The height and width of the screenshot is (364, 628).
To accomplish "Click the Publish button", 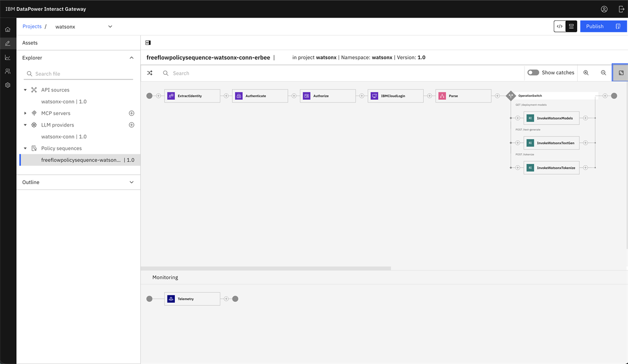I will (603, 26).
